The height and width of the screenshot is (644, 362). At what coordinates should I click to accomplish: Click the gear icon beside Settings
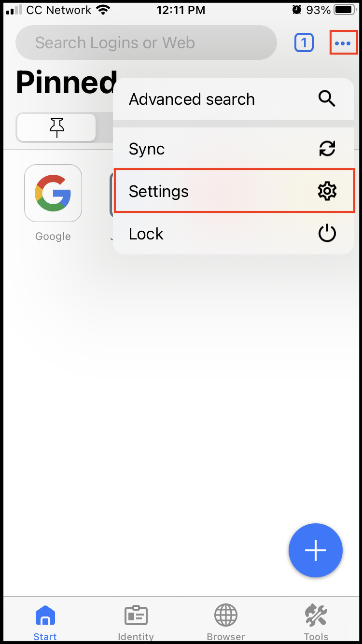tap(327, 191)
